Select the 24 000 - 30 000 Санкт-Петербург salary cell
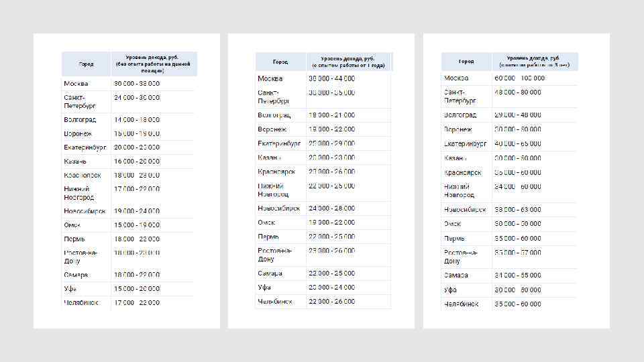Screen dimensions: 644x362 (x=137, y=97)
